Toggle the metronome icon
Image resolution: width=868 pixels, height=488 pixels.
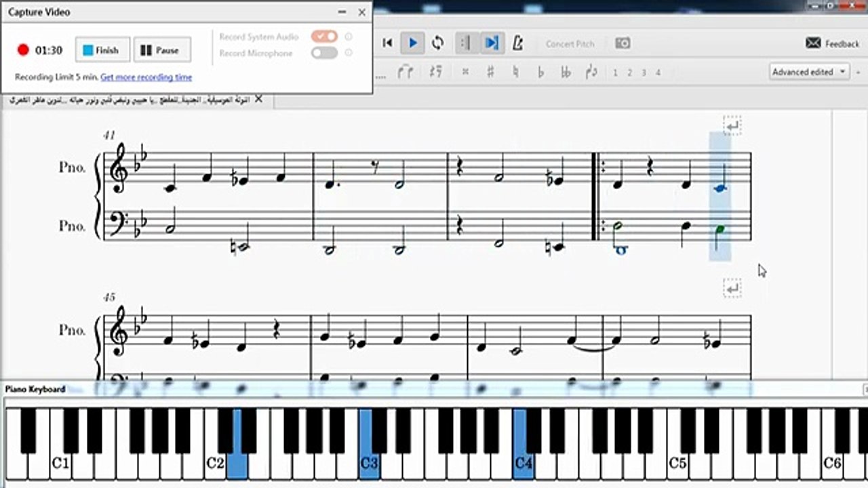pyautogui.click(x=518, y=43)
